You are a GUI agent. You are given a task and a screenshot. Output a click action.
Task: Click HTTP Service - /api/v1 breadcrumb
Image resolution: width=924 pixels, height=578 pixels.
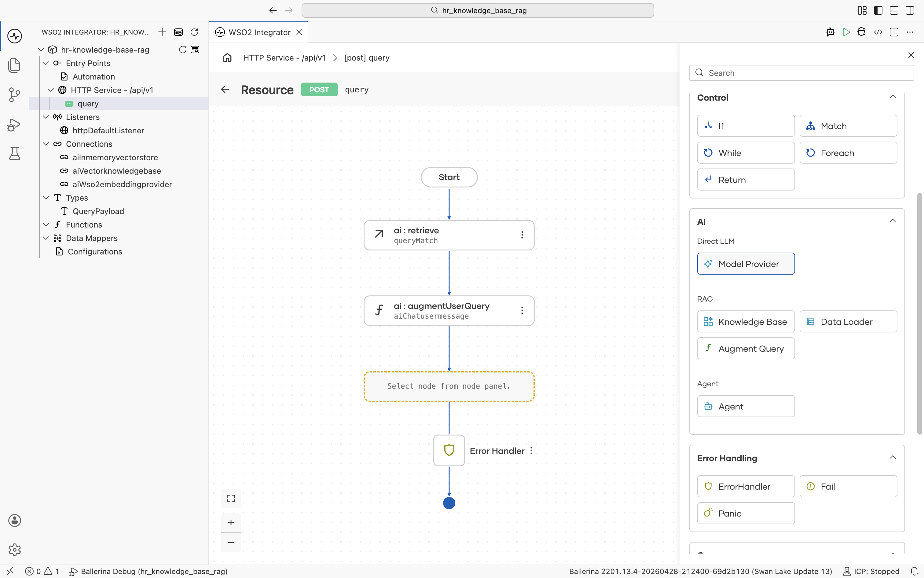click(284, 58)
